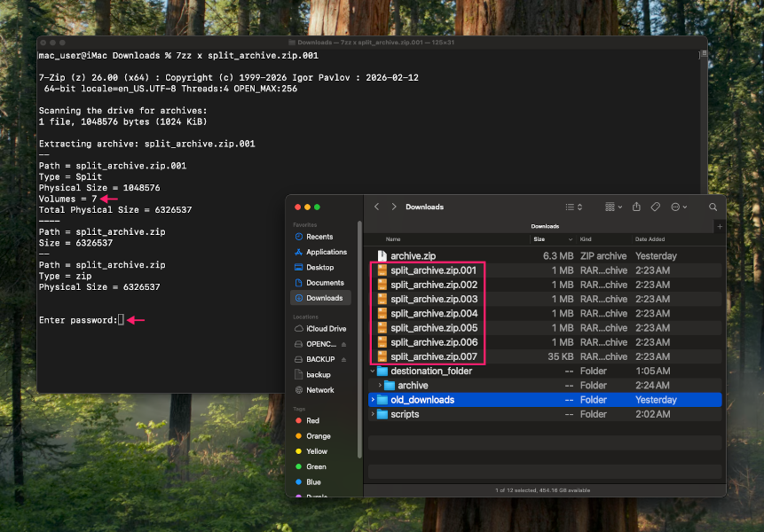Open Downloads in Finder sidebar
The height and width of the screenshot is (532, 764).
tap(320, 298)
